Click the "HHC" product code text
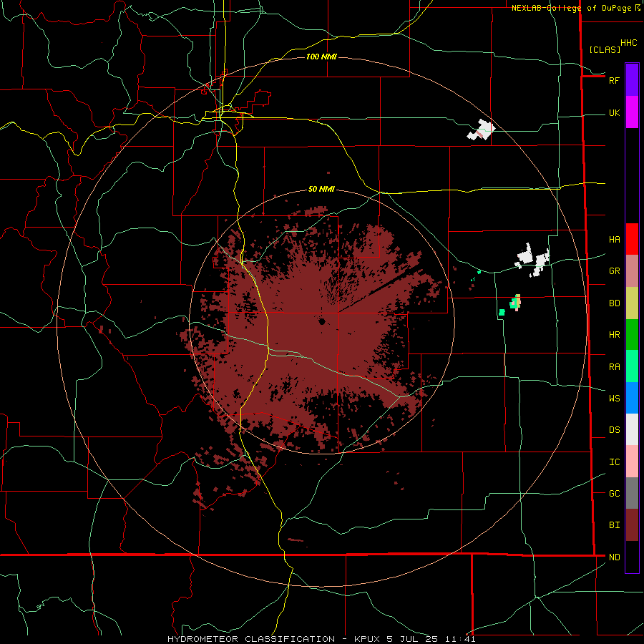 (628, 43)
